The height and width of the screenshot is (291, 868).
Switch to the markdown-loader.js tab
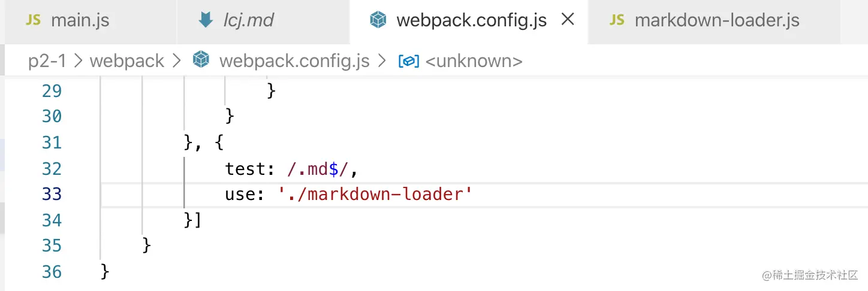(716, 20)
